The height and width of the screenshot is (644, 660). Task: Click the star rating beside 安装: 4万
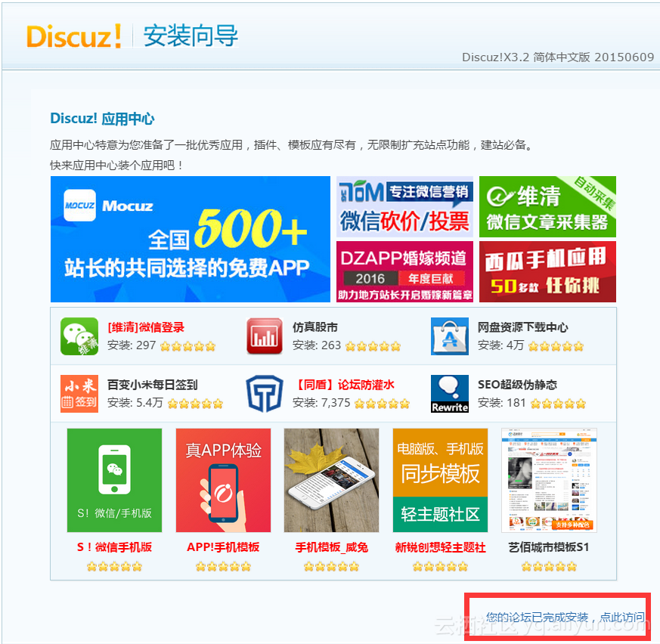(x=556, y=346)
